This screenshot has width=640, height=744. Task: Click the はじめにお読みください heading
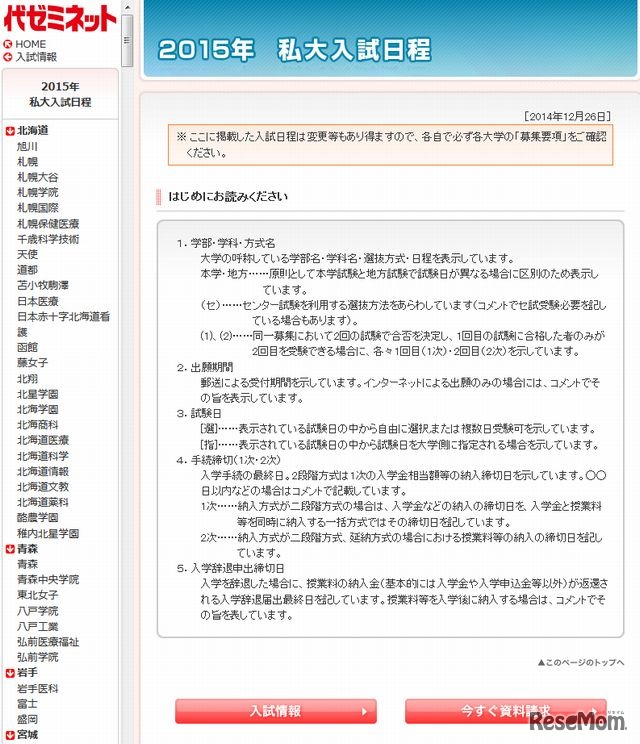pos(228,196)
